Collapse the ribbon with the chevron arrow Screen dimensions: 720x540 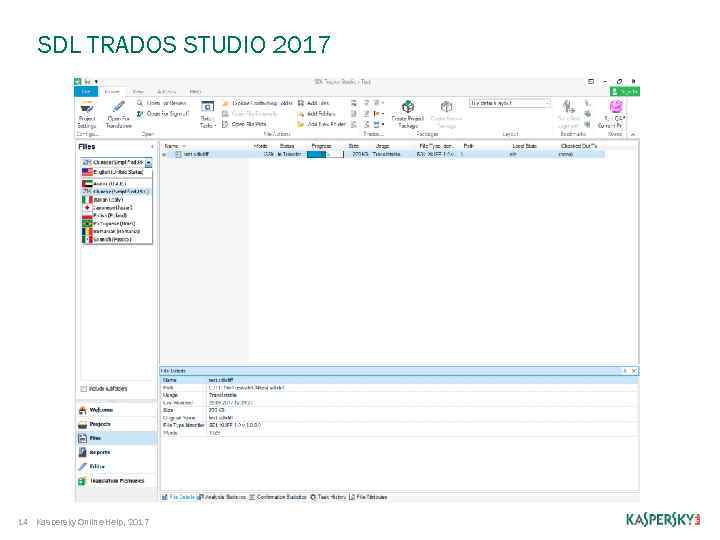point(633,134)
